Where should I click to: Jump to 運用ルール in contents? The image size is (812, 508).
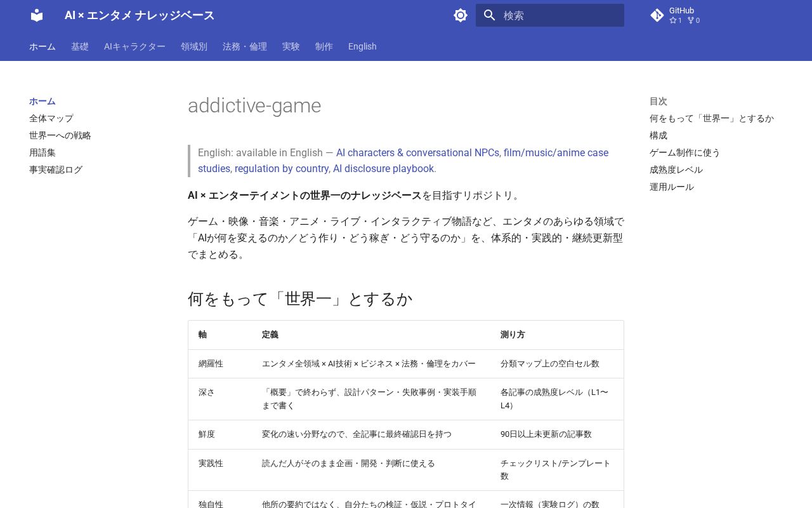pyautogui.click(x=672, y=187)
